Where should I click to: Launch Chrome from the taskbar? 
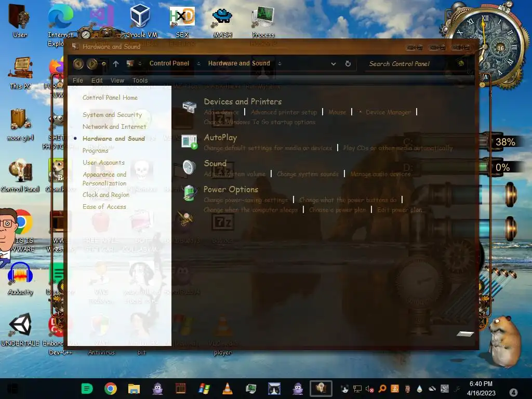pos(111,388)
